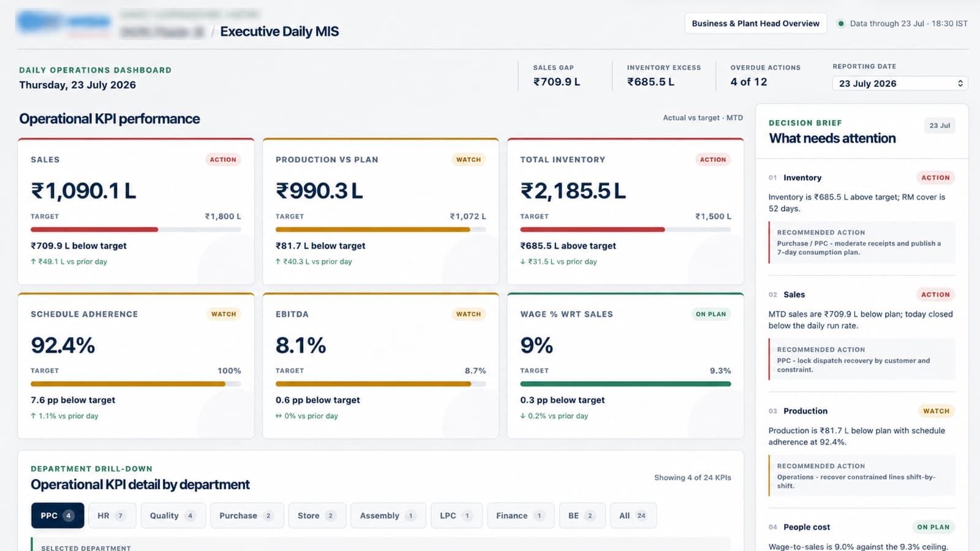The image size is (980, 551).
Task: Click the ₹2,185.5 L inventory figure
Action: pyautogui.click(x=573, y=191)
